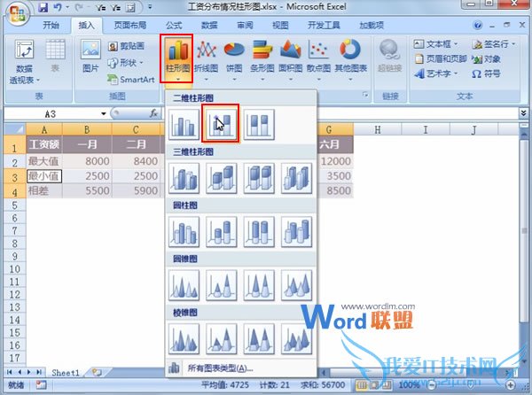Insert a hyperlink (超链接)

point(389,56)
